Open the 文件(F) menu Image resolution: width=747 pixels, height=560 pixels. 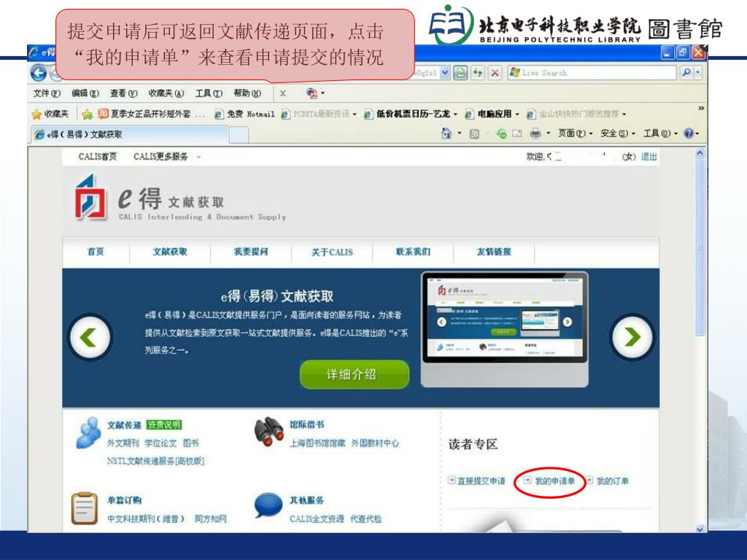tap(47, 93)
